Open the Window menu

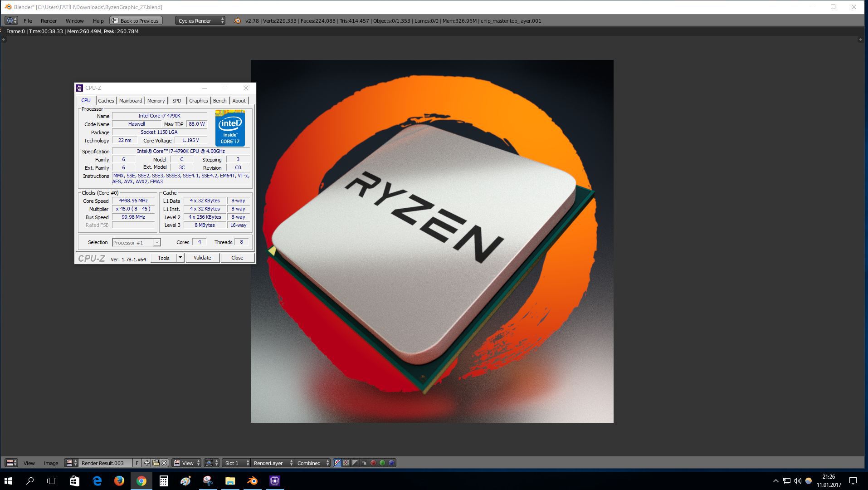[x=74, y=21]
